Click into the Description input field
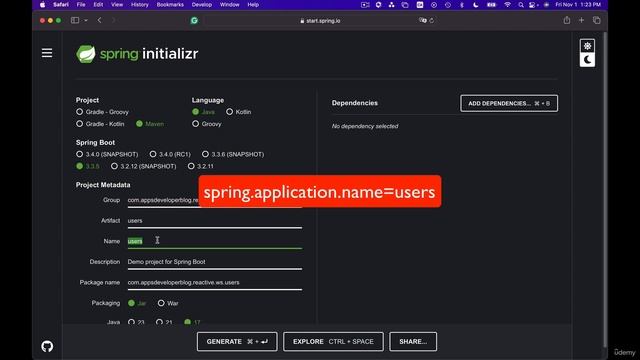640x360 pixels. (x=215, y=262)
